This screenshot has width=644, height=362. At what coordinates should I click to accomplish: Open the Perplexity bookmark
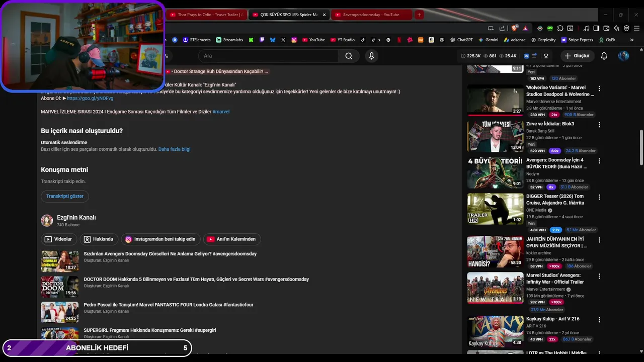pyautogui.click(x=543, y=40)
